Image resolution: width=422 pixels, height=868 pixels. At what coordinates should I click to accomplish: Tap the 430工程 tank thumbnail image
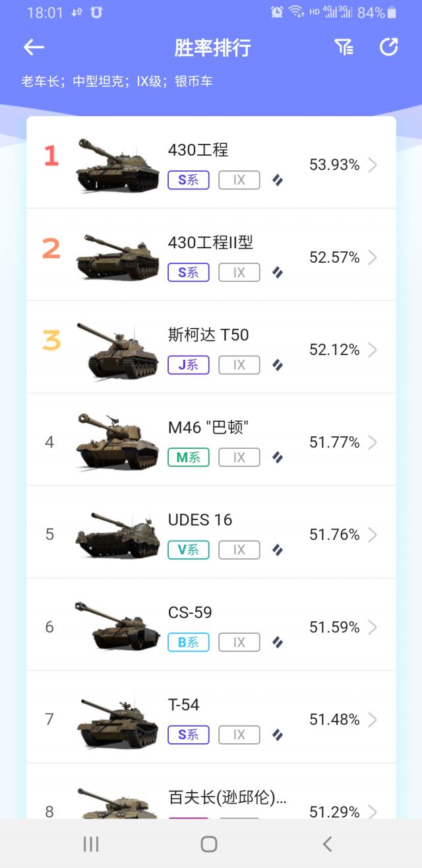tap(117, 166)
